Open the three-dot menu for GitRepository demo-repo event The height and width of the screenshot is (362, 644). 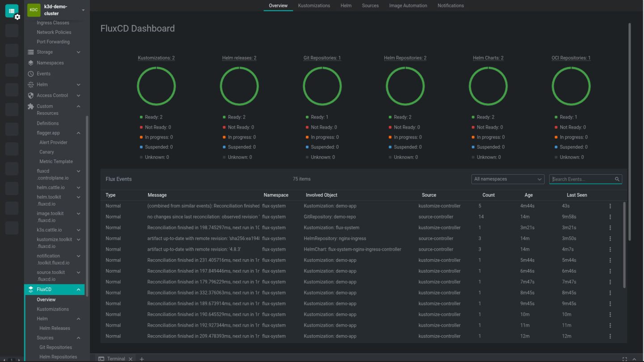[610, 217]
